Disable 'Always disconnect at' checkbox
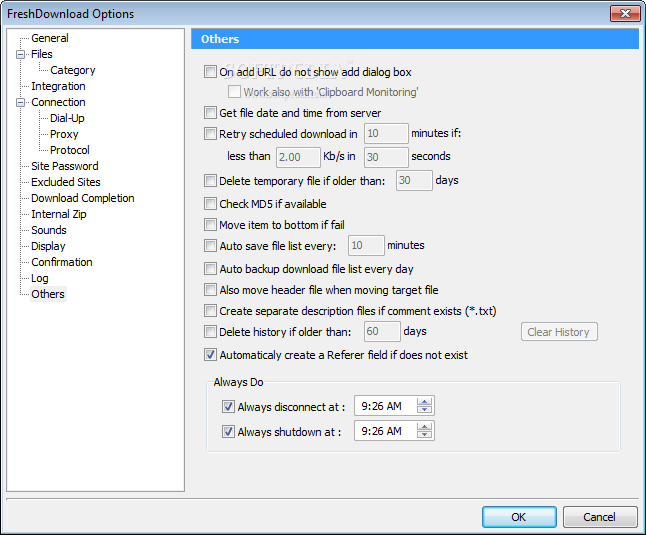646x535 pixels. pos(228,407)
